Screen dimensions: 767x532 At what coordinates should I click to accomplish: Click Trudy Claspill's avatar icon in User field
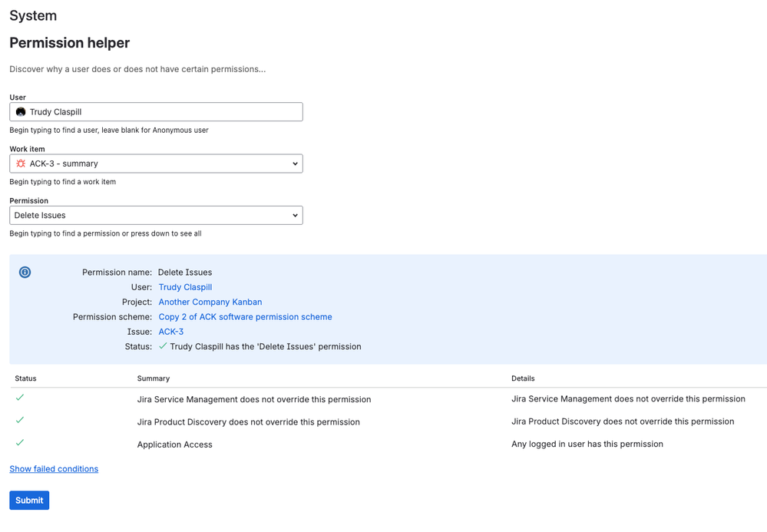click(x=21, y=112)
